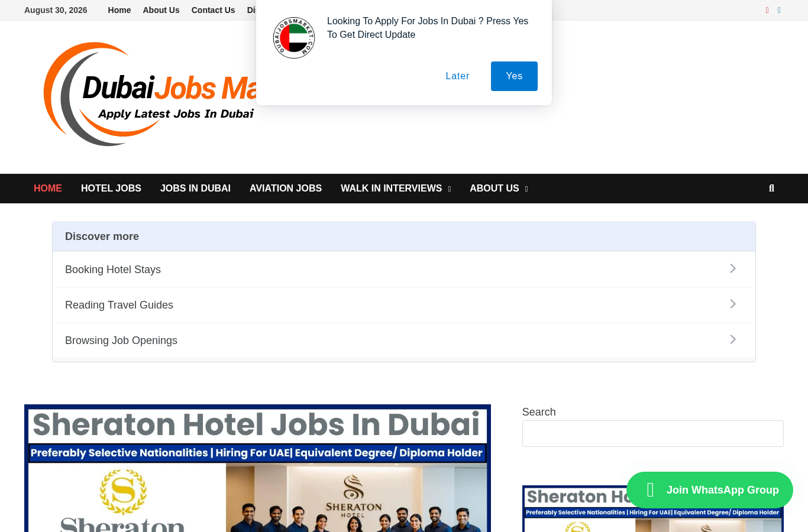Click the date text August 30, 2026
Viewport: 808px width, 532px height.
tap(56, 10)
